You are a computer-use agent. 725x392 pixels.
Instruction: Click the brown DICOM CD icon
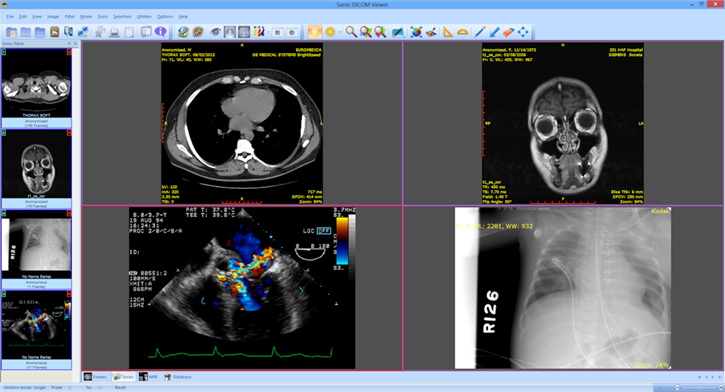pos(55,32)
